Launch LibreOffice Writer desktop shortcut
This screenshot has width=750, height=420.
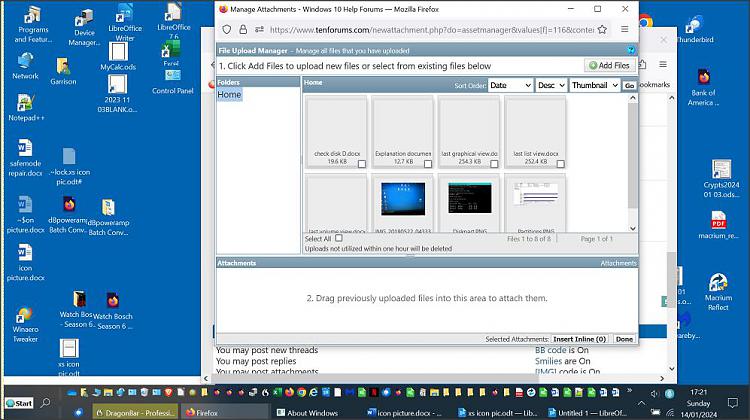pyautogui.click(x=124, y=22)
